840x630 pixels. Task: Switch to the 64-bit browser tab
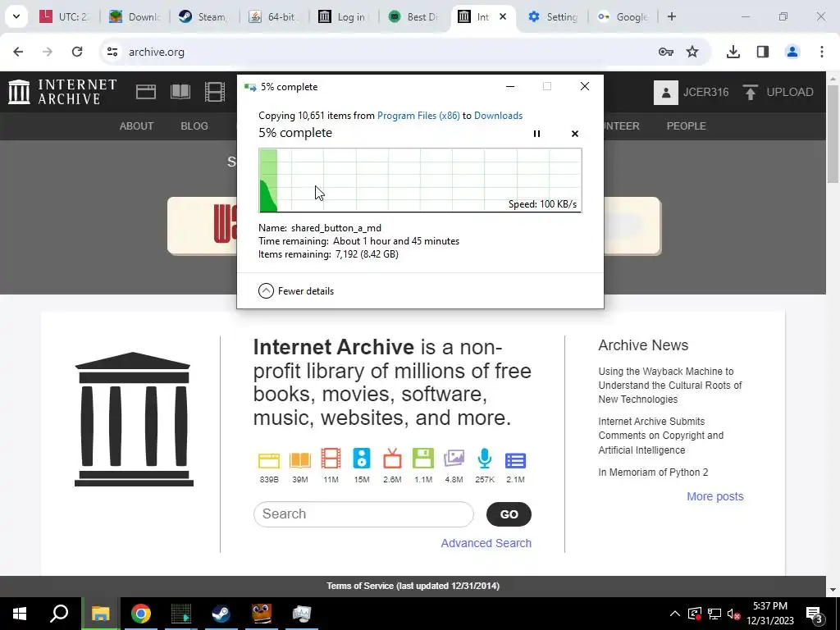pyautogui.click(x=272, y=16)
